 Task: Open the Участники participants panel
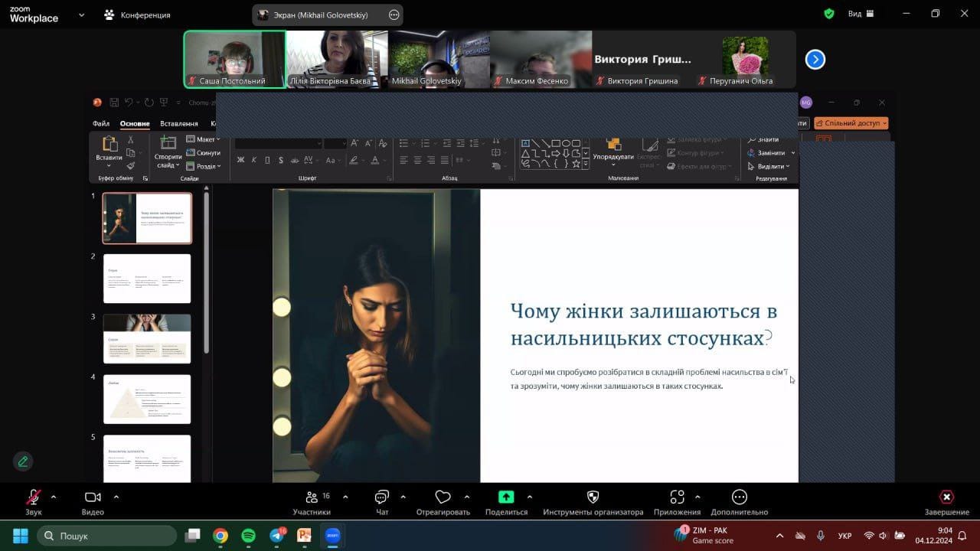312,497
